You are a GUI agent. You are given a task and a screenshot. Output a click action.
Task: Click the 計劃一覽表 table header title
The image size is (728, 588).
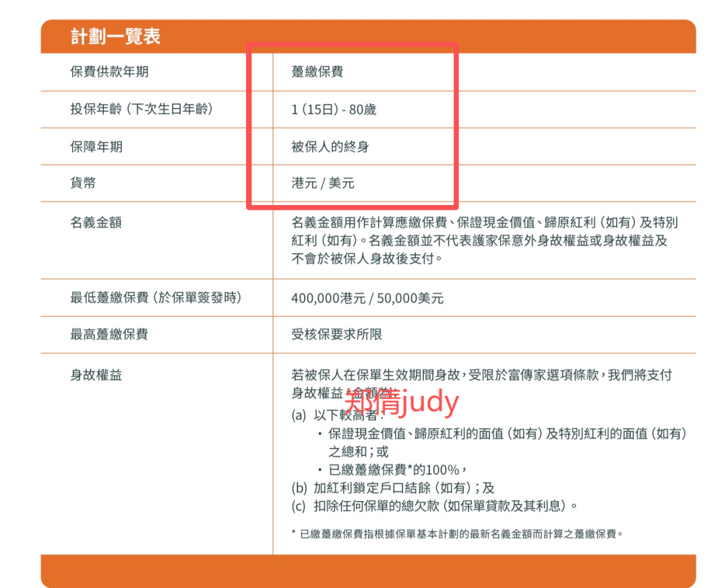pos(115,36)
